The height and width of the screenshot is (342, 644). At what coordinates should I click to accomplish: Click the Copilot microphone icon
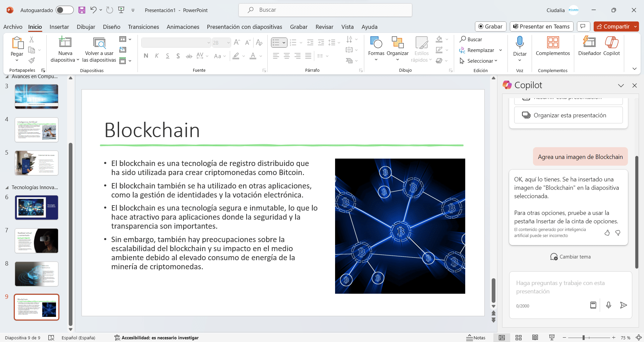pos(608,305)
